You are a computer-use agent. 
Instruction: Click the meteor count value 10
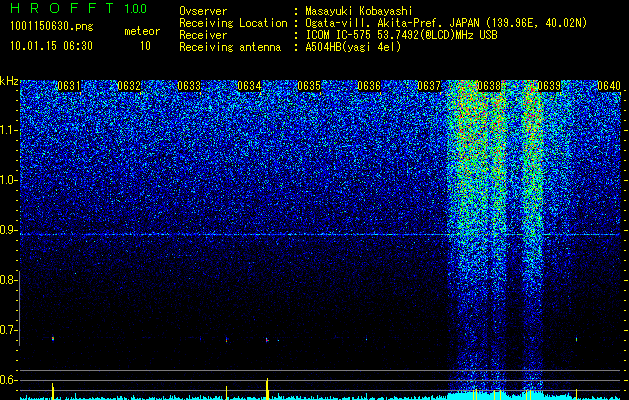pos(145,46)
